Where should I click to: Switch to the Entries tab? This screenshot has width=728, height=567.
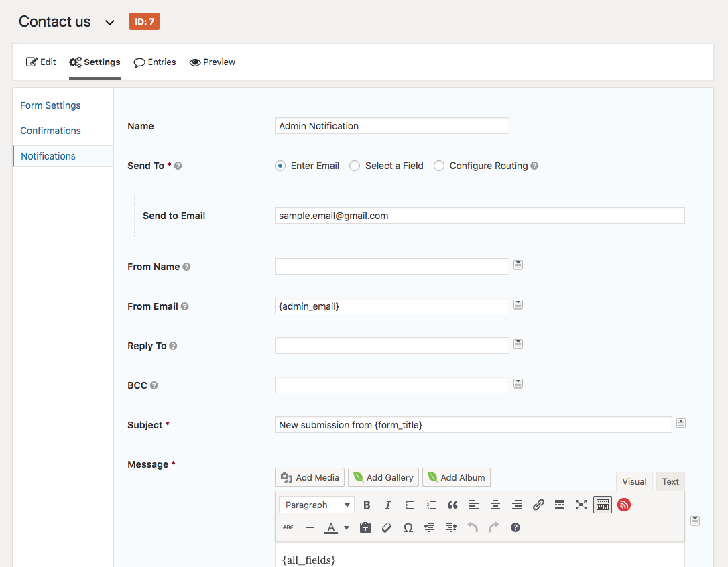pyautogui.click(x=155, y=62)
